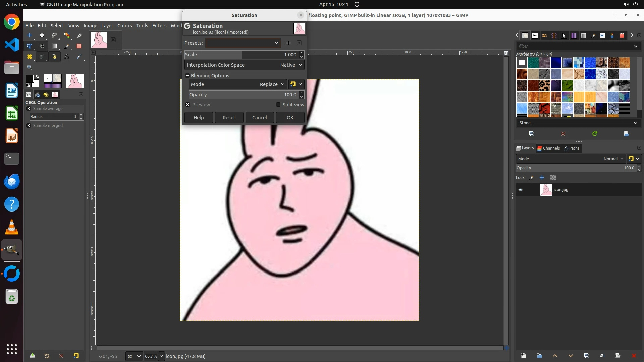Switch to the Channels tab
This screenshot has height=362, width=644.
pyautogui.click(x=548, y=148)
